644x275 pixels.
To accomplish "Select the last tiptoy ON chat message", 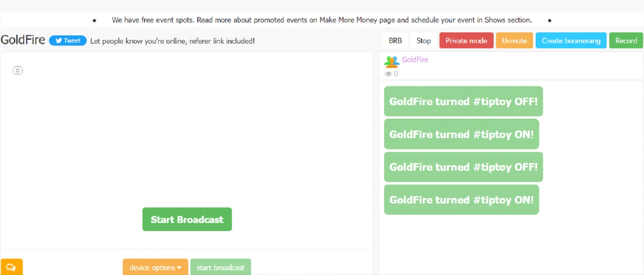I will [x=461, y=200].
